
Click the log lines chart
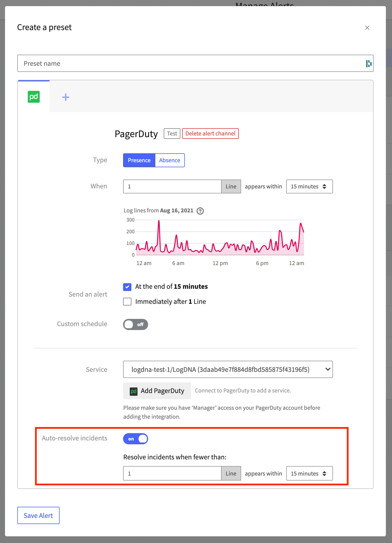click(x=220, y=237)
